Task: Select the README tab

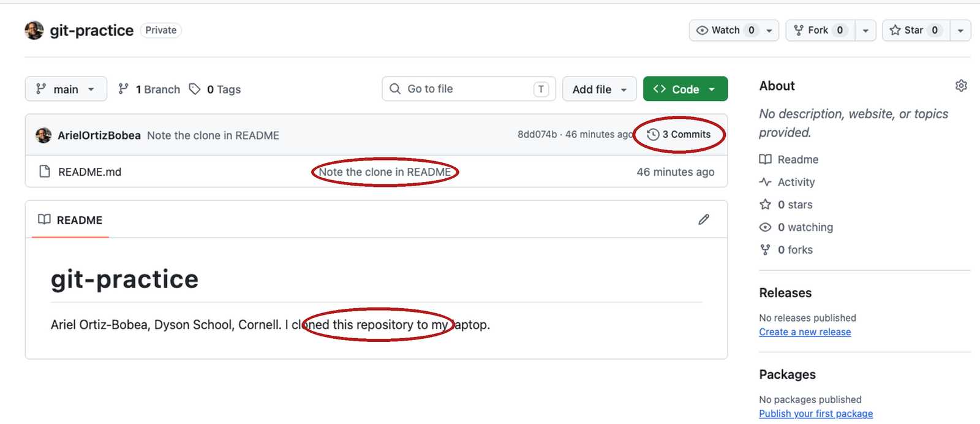Action: pyautogui.click(x=70, y=220)
